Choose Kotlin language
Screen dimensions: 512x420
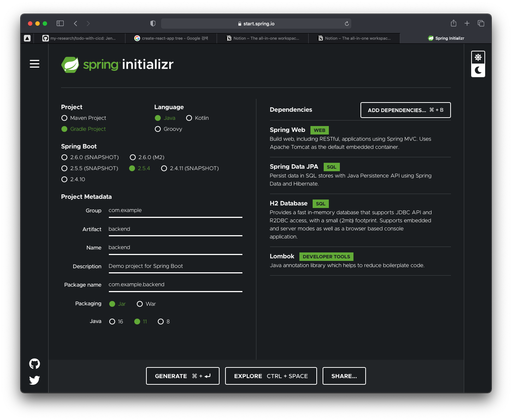(x=198, y=118)
